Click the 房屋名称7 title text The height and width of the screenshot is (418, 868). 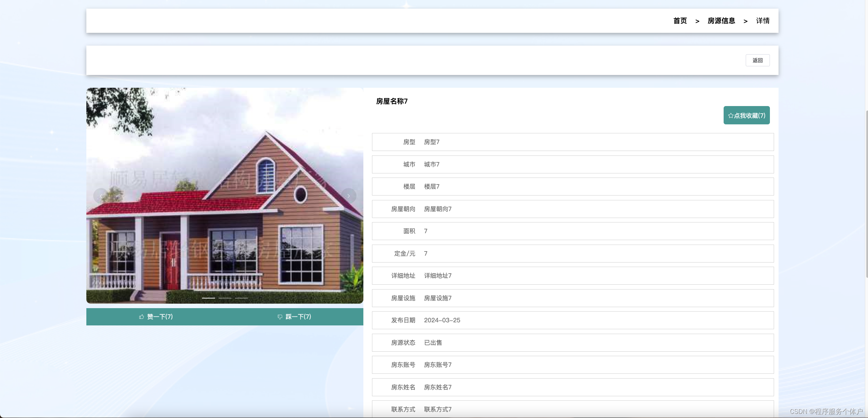(392, 101)
